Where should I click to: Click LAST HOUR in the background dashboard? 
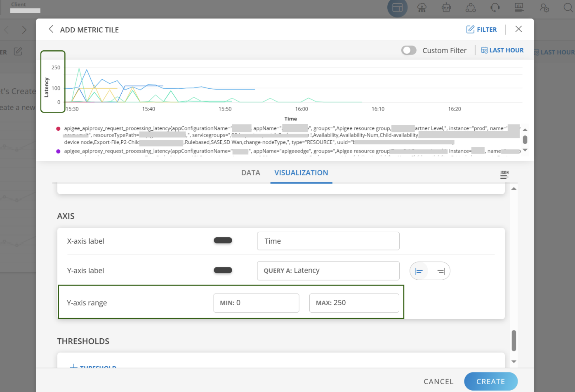pyautogui.click(x=554, y=52)
